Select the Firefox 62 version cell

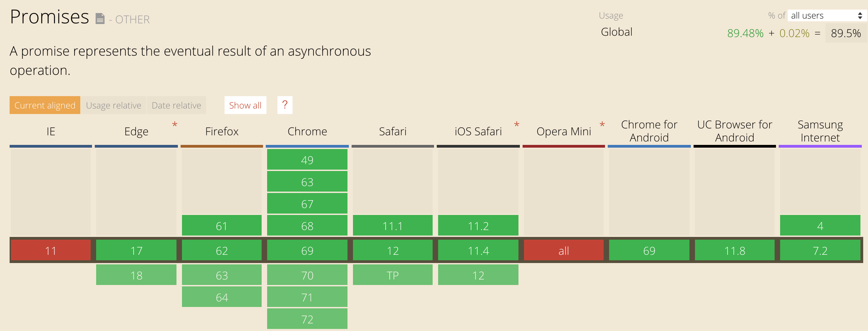coord(221,250)
